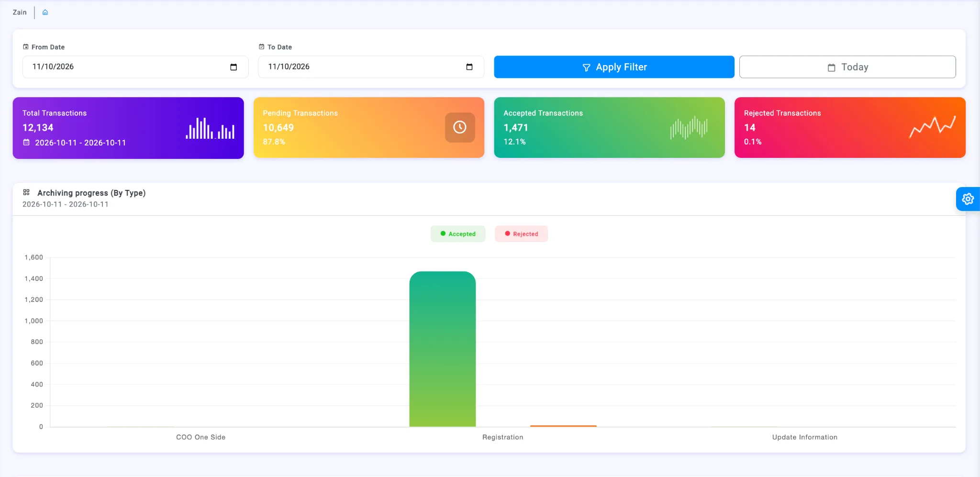Click the Pending Transactions value 10,649
This screenshot has height=477, width=980.
(278, 128)
